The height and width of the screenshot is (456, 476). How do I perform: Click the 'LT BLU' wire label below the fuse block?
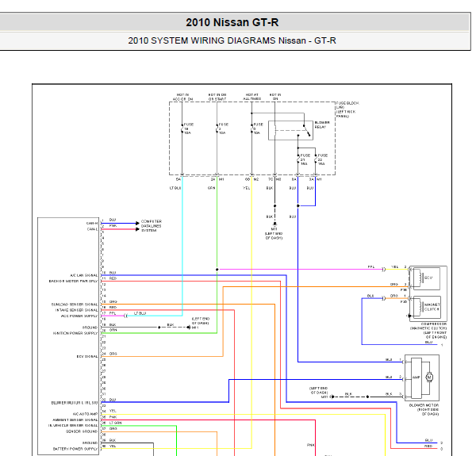pos(175,188)
